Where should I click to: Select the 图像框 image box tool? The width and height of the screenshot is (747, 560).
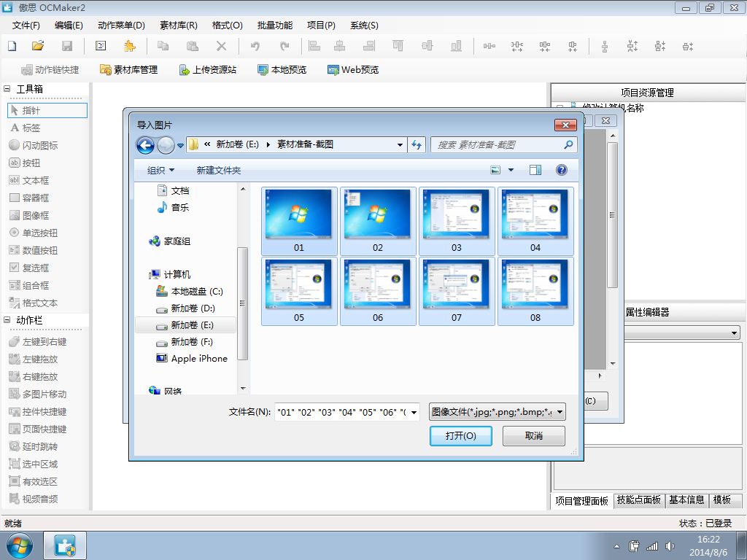tap(29, 215)
